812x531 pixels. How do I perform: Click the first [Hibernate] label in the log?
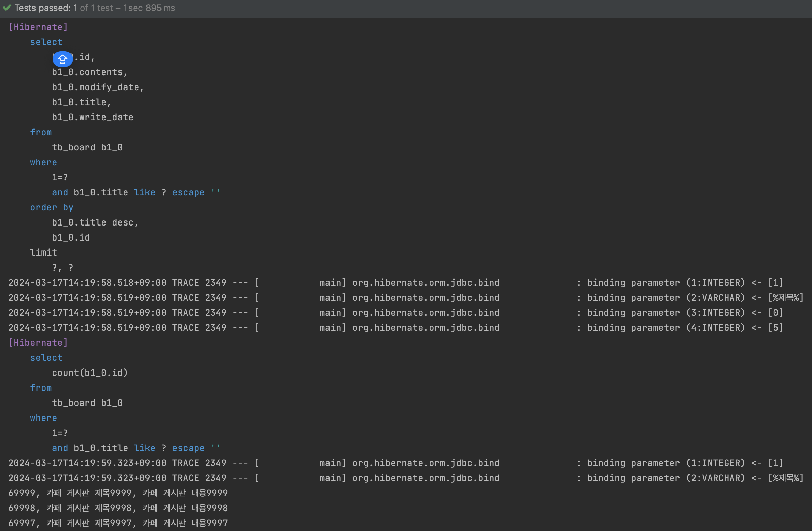click(38, 27)
